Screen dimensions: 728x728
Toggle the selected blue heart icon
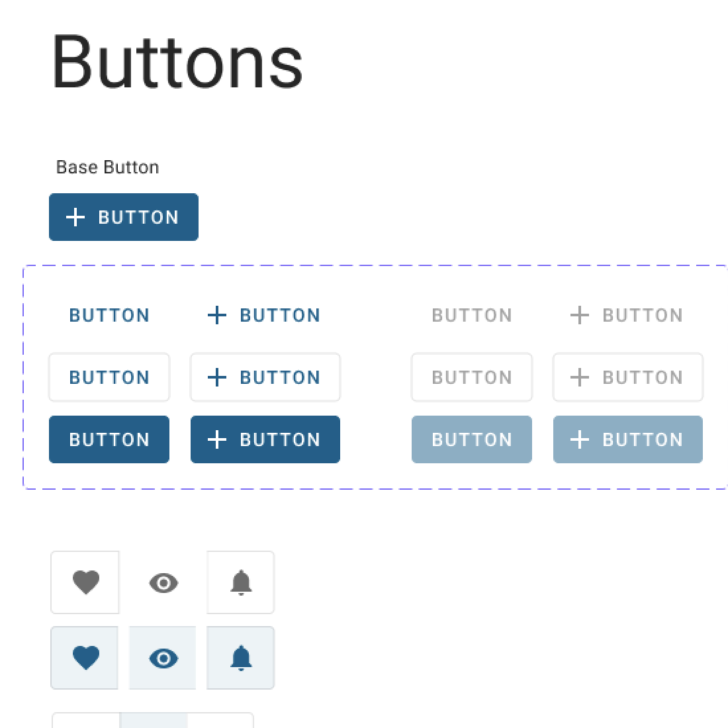click(85, 658)
